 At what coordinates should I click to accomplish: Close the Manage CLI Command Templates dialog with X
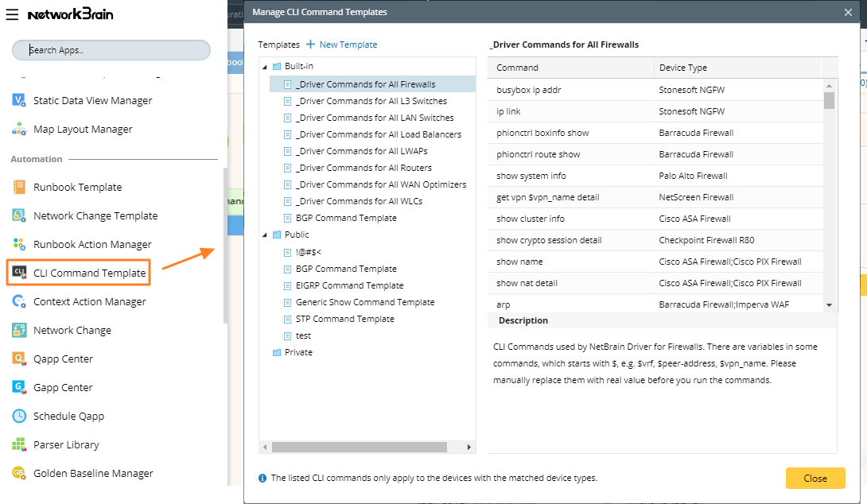tap(848, 12)
